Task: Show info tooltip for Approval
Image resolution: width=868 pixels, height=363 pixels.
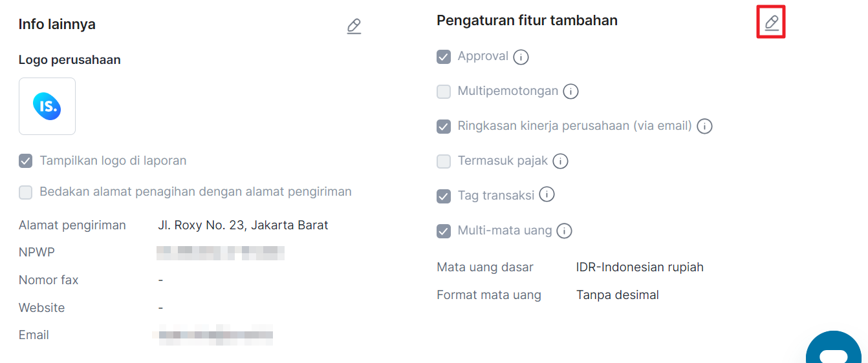Action: coord(521,57)
